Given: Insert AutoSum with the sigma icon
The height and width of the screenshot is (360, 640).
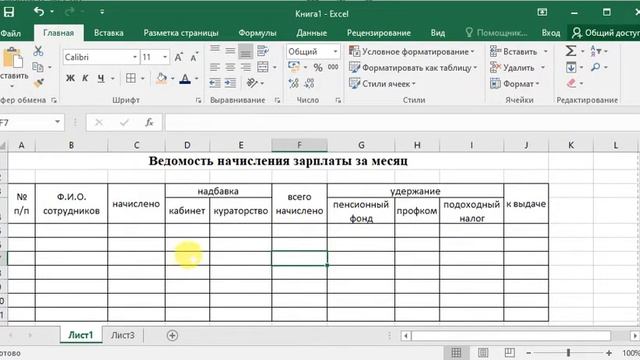Looking at the screenshot, I should 571,51.
